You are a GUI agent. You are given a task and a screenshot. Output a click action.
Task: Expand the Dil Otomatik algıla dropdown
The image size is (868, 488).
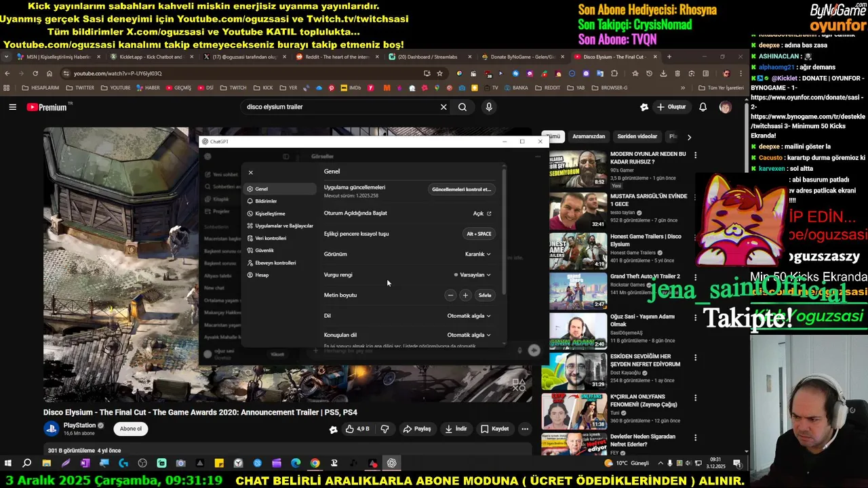469,316
